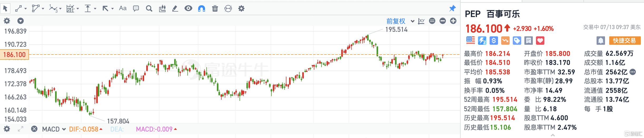The height and width of the screenshot is (138, 644).
Task: Delete drawings with the trash icon
Action: point(215,9)
